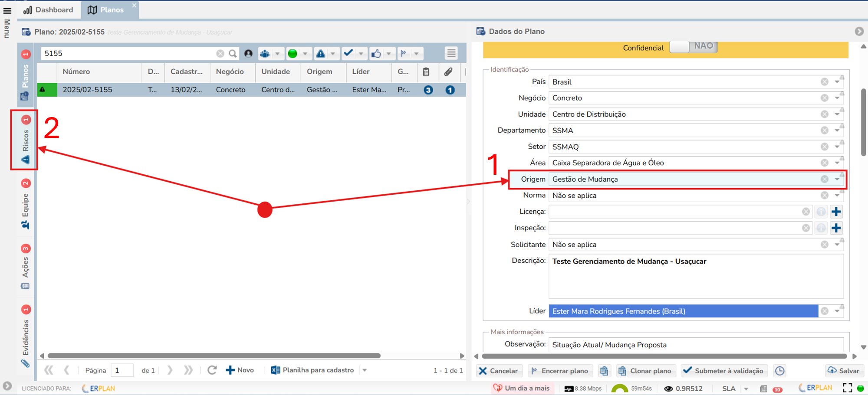Viewport: 868px width, 395px height.
Task: Toggle fullscreen mode in status bar
Action: [847, 388]
